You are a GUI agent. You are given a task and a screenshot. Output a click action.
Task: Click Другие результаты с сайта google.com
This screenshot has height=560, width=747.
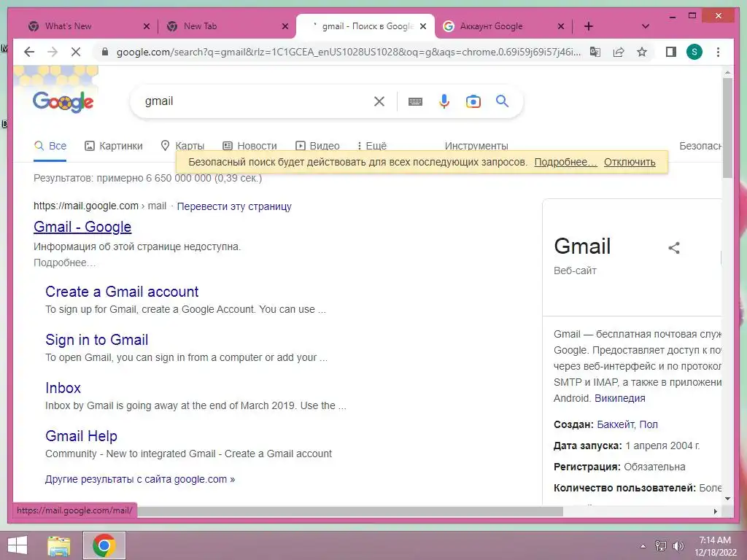tap(140, 479)
